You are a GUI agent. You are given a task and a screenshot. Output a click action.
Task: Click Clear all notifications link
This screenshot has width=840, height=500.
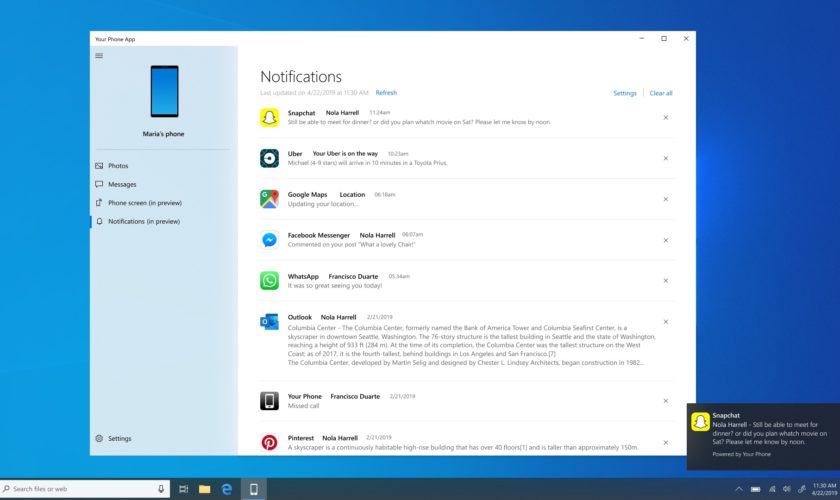tap(661, 93)
